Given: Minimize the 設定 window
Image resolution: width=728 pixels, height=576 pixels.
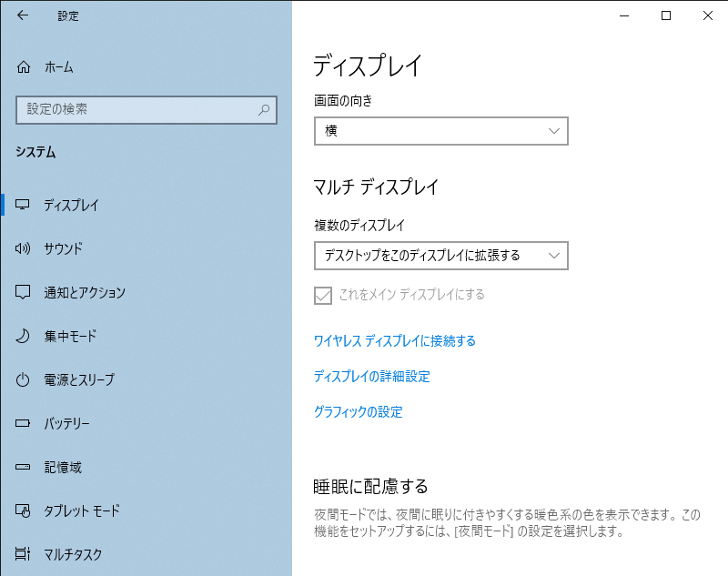Looking at the screenshot, I should coord(624,15).
